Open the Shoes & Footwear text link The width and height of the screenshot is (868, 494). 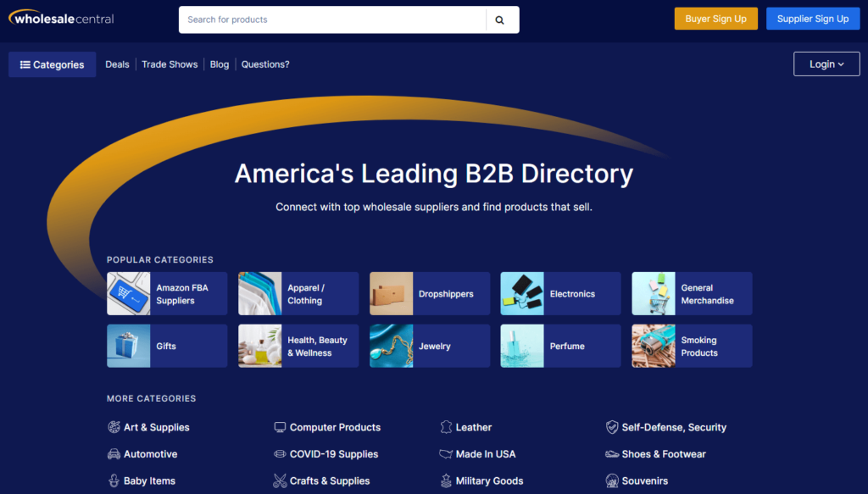point(664,454)
